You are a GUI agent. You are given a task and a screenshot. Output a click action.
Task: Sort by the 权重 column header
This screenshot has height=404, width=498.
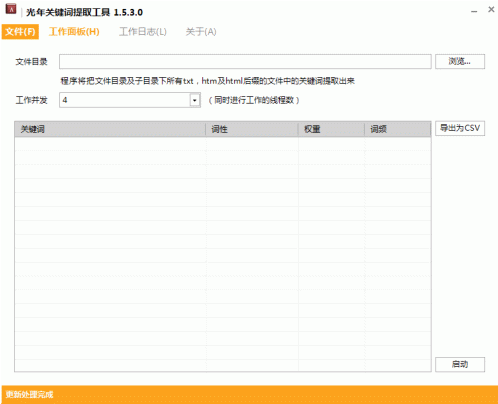click(x=331, y=129)
